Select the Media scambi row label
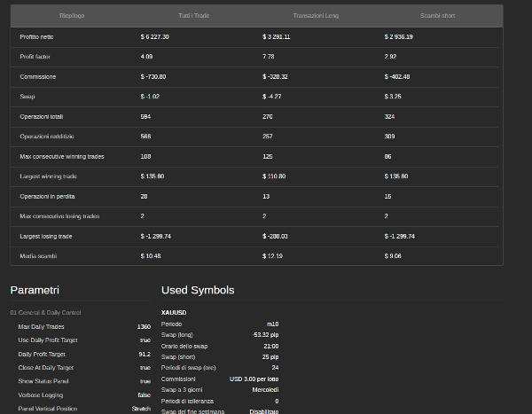Screen dimensions: 532x414 [x=38, y=256]
